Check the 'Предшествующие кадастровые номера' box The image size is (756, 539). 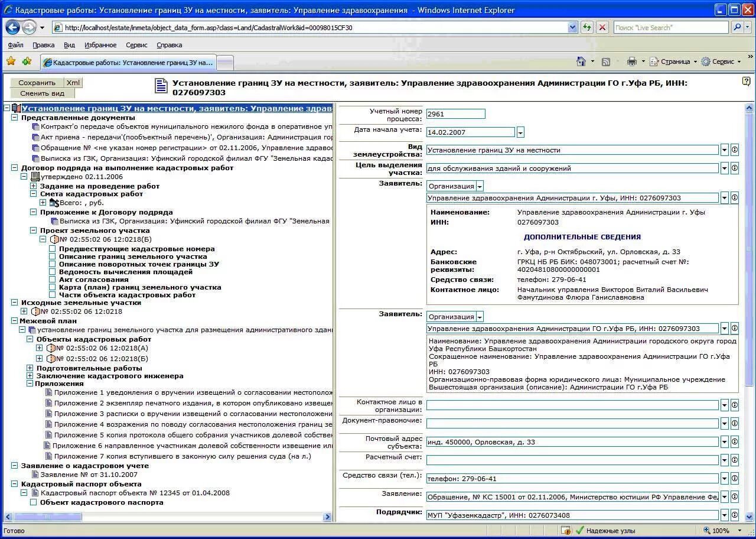click(53, 249)
